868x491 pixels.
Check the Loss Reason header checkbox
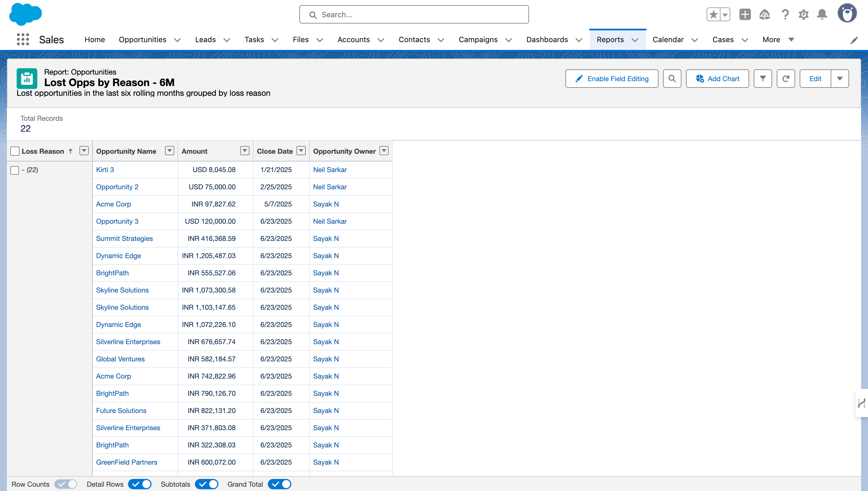coord(15,151)
